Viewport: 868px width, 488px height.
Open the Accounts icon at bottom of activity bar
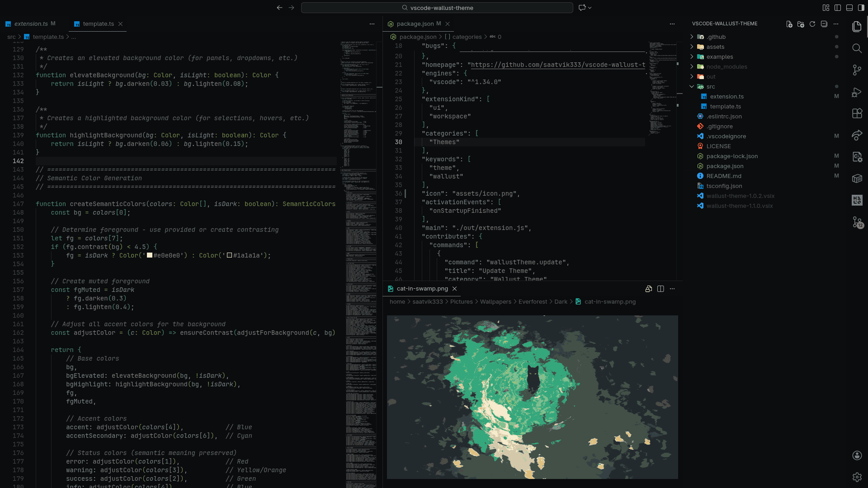[x=857, y=455]
